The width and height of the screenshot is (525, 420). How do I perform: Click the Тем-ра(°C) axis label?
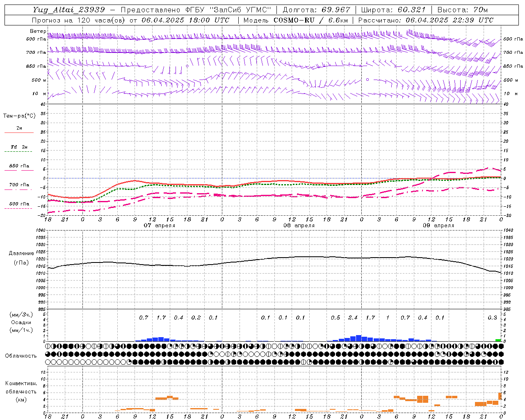point(19,116)
